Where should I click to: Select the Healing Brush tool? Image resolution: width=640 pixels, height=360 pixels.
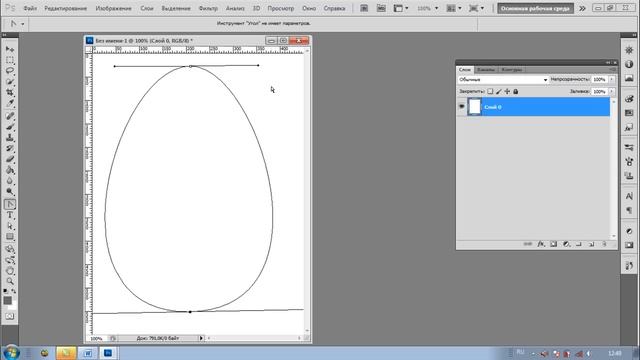10,116
